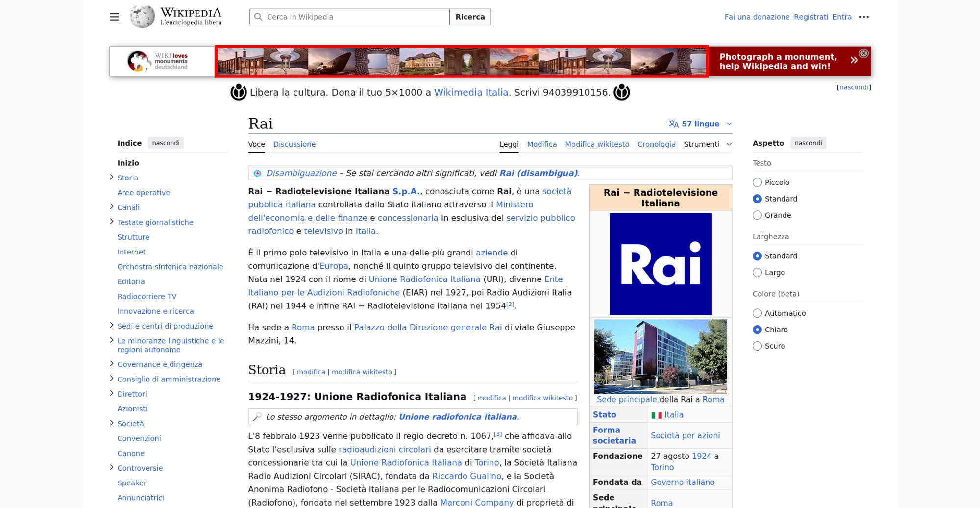Expand the Controversie section in index

pos(112,467)
